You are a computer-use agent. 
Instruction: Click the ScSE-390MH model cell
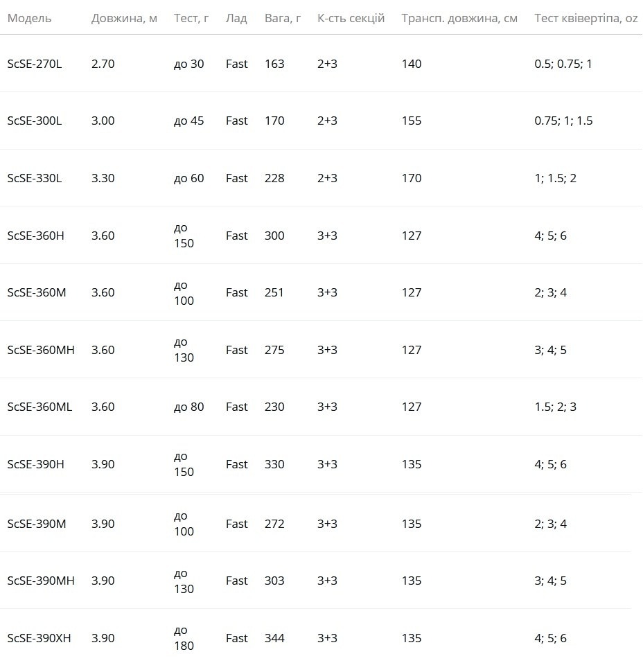pos(41,581)
